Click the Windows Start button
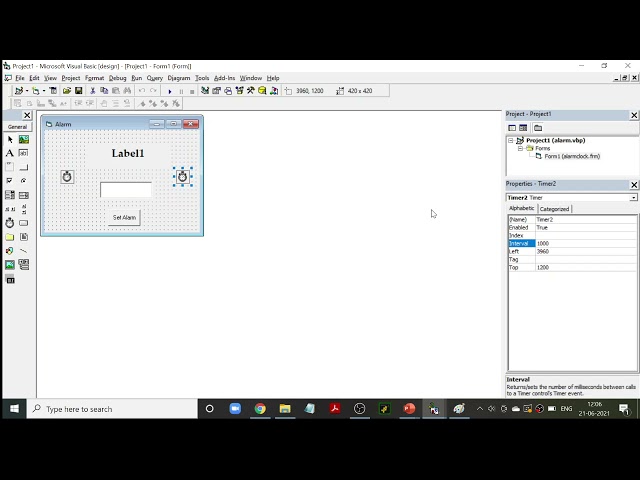The image size is (640, 480). point(14,409)
